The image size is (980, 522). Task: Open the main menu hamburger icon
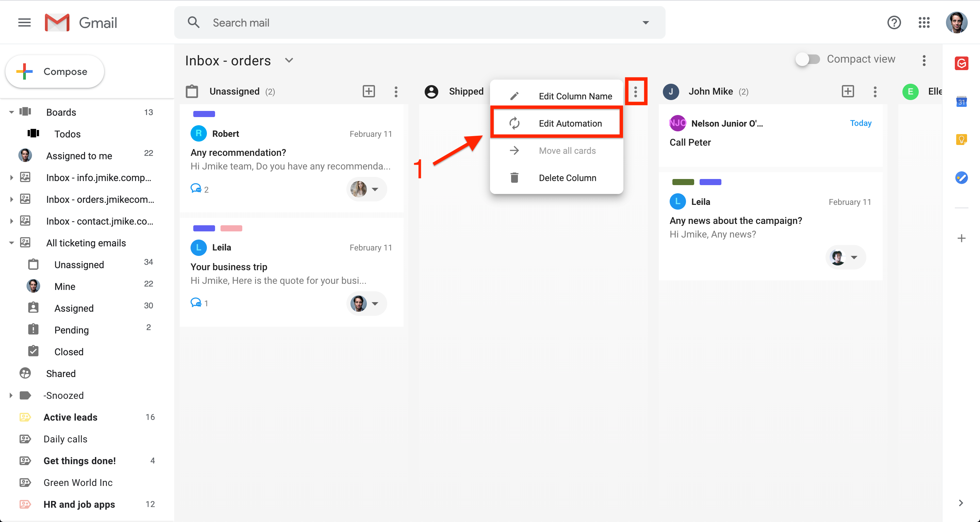[24, 23]
